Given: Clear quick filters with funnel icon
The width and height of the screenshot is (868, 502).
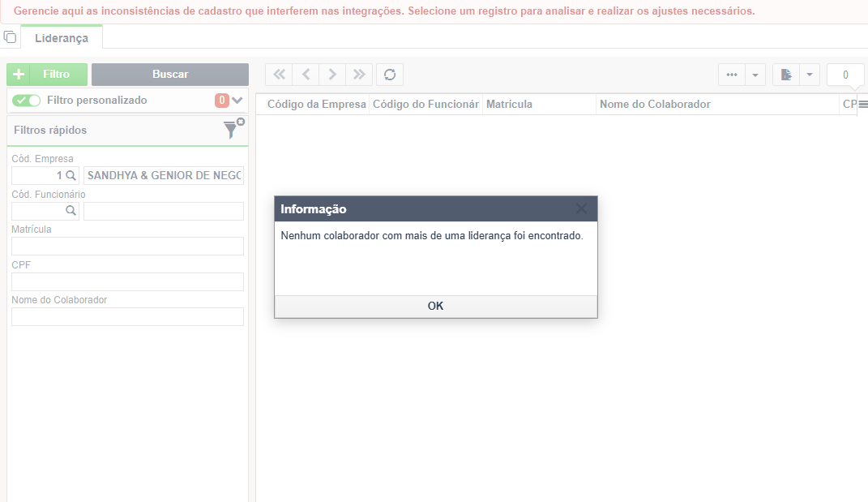Looking at the screenshot, I should (233, 128).
